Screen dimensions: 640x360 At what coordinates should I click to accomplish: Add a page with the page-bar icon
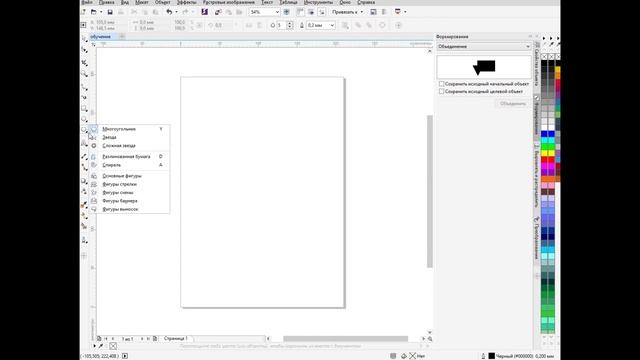[99, 338]
